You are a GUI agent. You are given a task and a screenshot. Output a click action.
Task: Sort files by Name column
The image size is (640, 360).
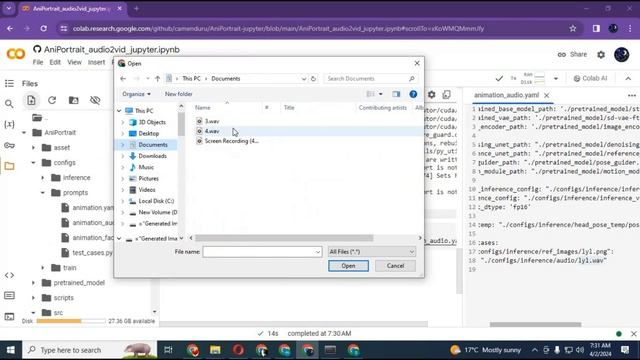click(x=202, y=108)
